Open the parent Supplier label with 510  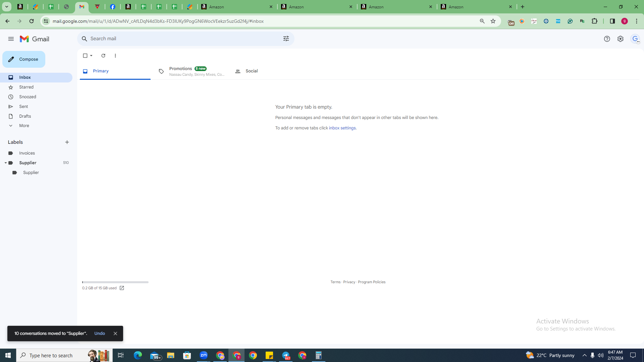36,163
